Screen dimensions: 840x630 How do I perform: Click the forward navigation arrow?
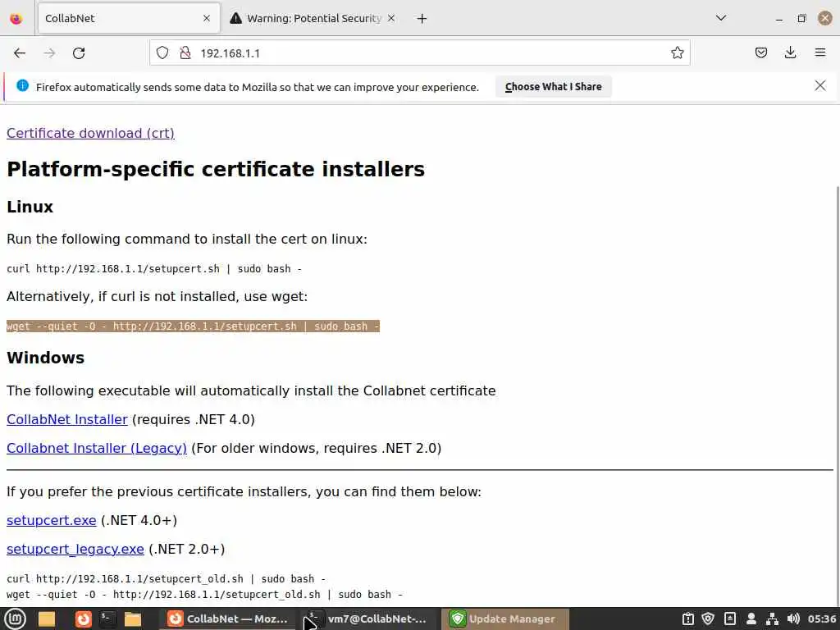pos(49,53)
